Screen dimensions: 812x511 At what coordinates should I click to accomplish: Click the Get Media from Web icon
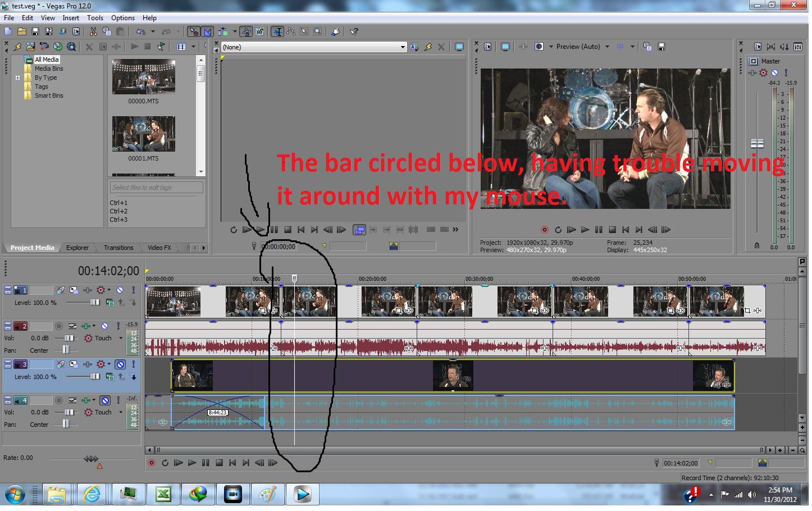(x=71, y=47)
